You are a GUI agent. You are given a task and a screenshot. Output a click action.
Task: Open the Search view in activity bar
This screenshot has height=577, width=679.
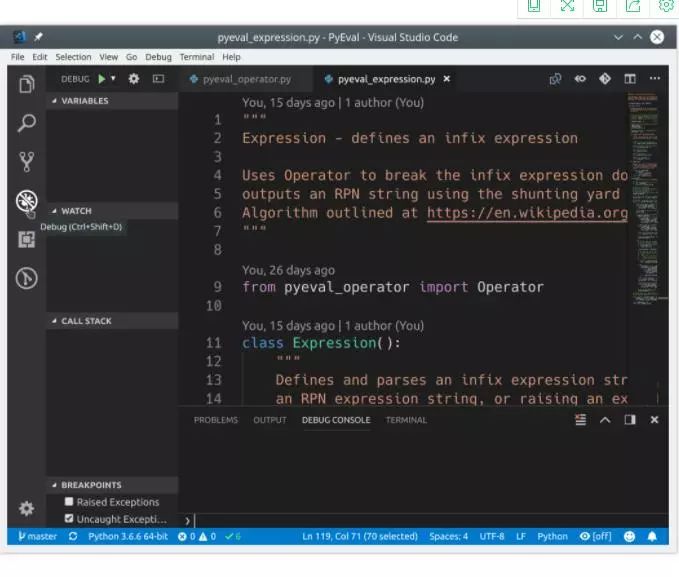pyautogui.click(x=26, y=123)
